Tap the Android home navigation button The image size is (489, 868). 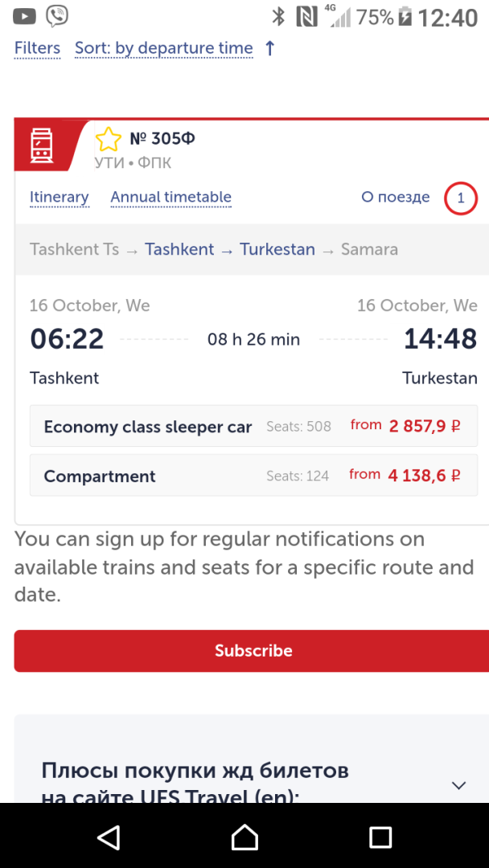coord(244,837)
